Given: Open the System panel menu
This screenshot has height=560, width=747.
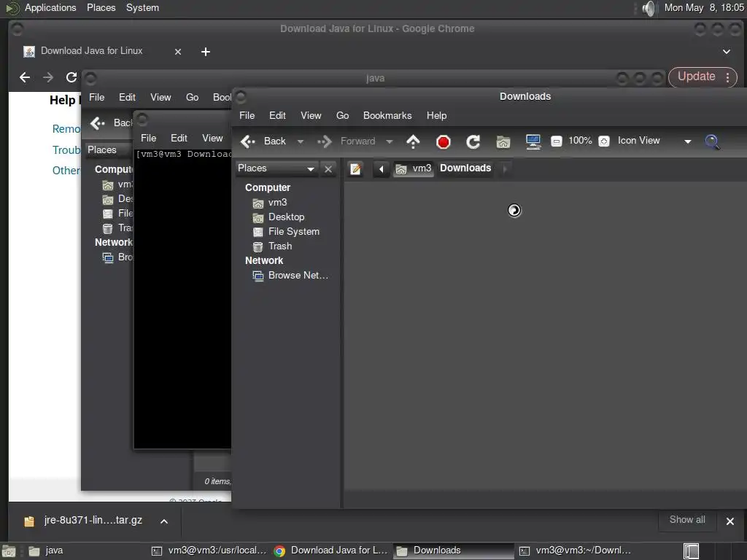Looking at the screenshot, I should (x=142, y=7).
